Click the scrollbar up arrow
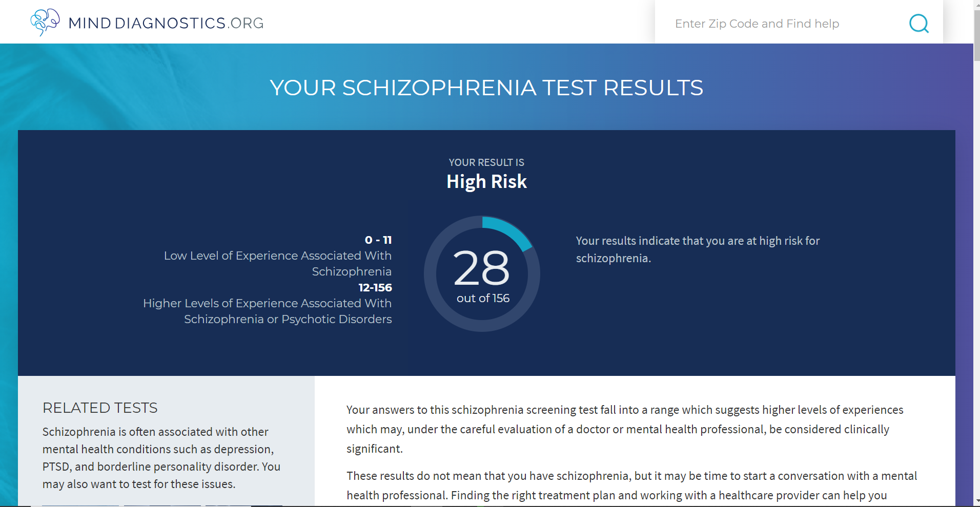 976,5
